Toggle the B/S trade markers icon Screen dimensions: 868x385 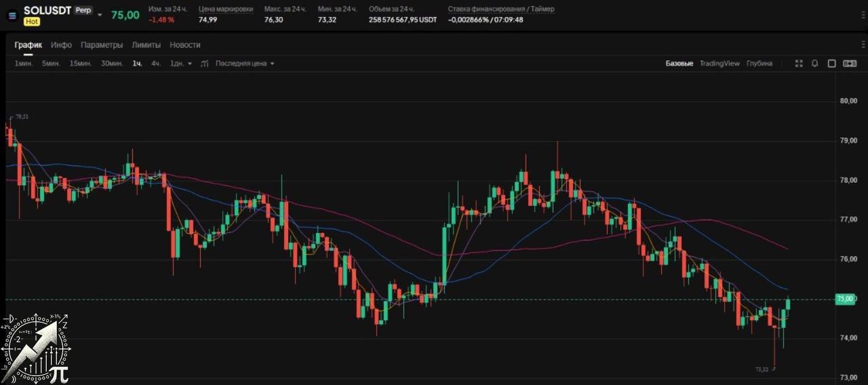[850, 64]
